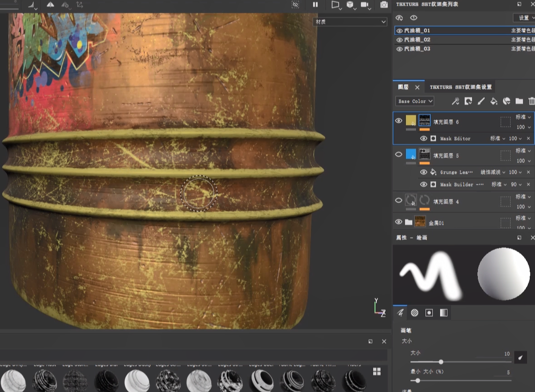This screenshot has width=535, height=392.
Task: Open the 材质 viewport mode dropdown
Action: [x=350, y=22]
